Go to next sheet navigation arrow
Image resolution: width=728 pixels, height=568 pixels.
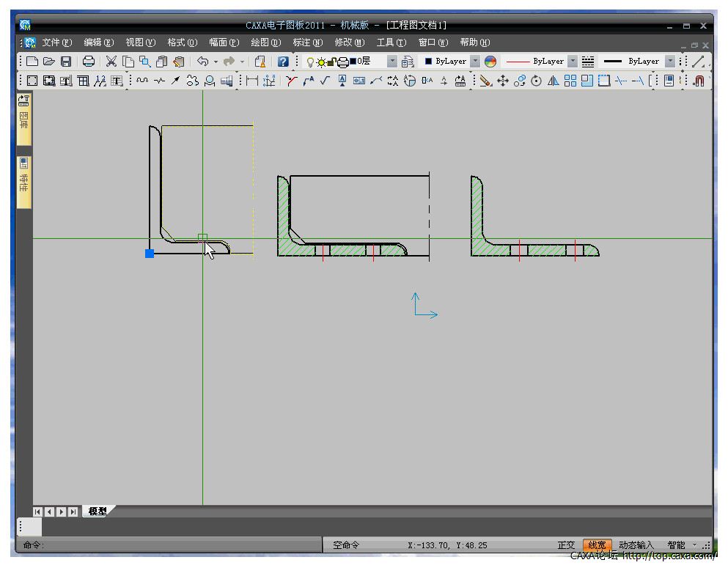pyautogui.click(x=62, y=512)
